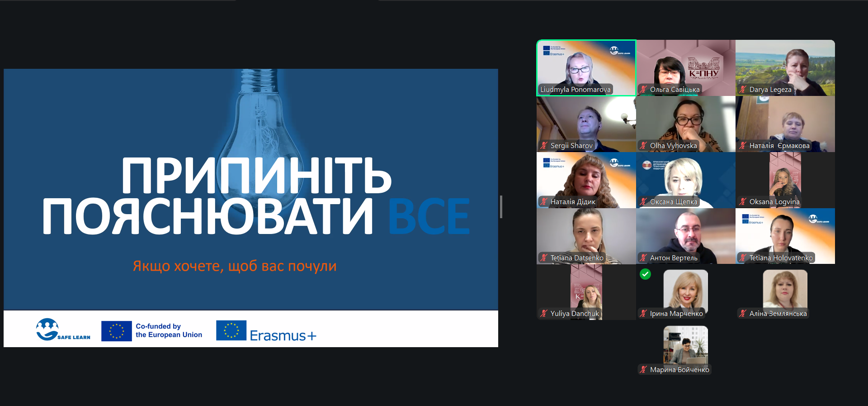Click the muted microphone icon beside Ольга Савіцька
868x406 pixels.
pyautogui.click(x=643, y=89)
